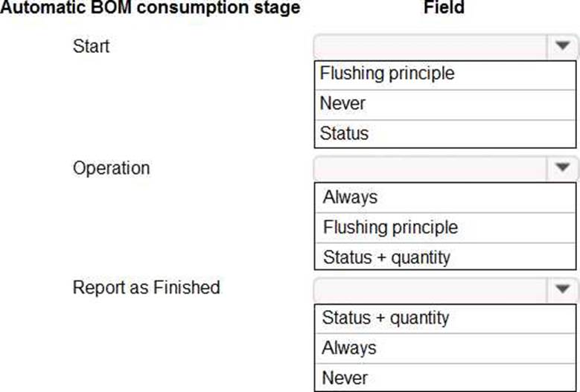Click the 'Field' column header
Viewport: 580px width, 392px height.
click(444, 8)
